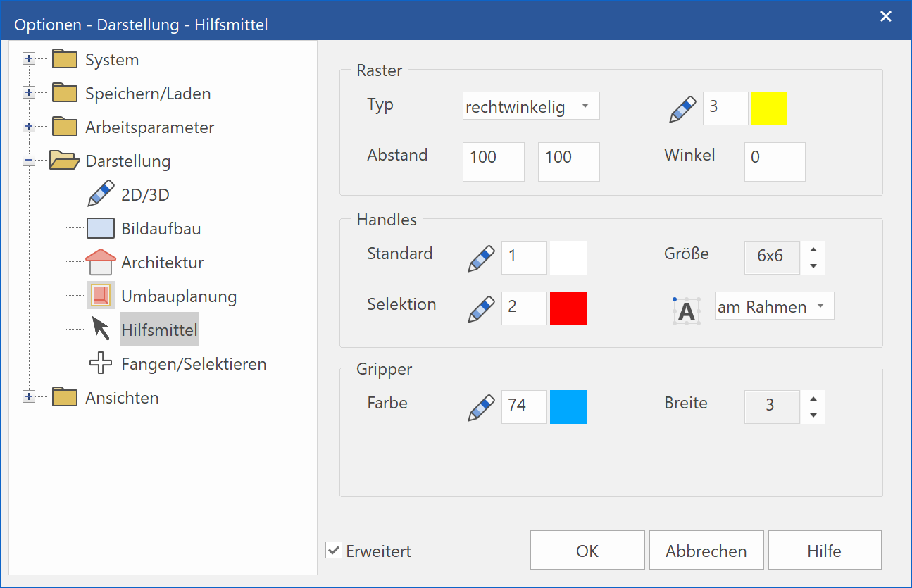This screenshot has height=588, width=912.
Task: Click the yellow Raster color swatch
Action: click(x=769, y=108)
